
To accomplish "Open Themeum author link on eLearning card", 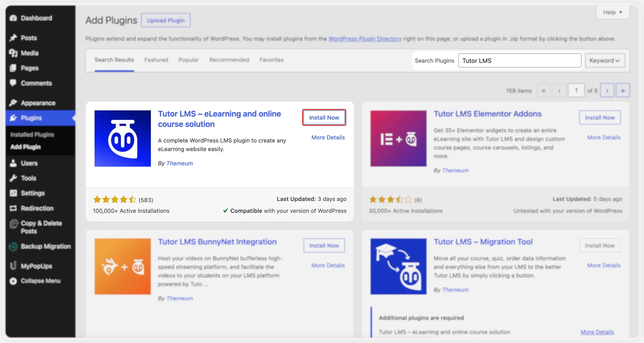I will 180,163.
